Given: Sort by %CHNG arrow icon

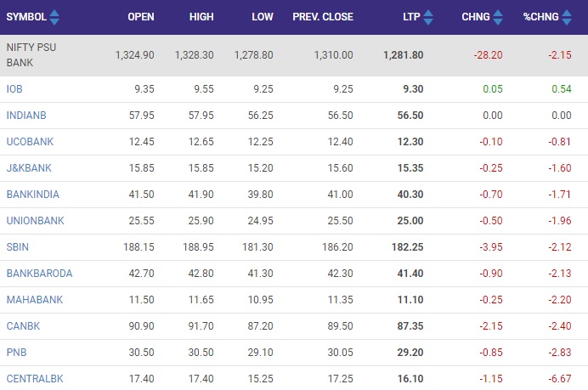Looking at the screenshot, I should tap(567, 17).
